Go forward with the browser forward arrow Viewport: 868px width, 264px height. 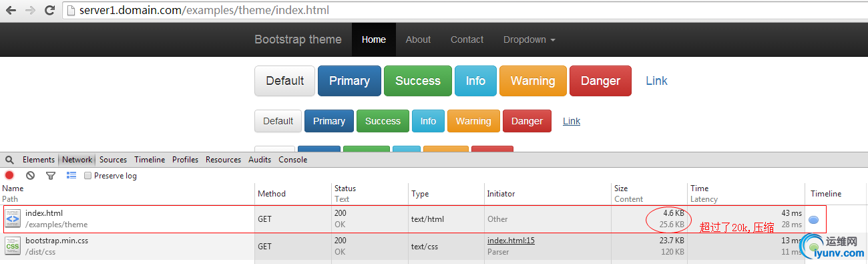click(x=30, y=11)
